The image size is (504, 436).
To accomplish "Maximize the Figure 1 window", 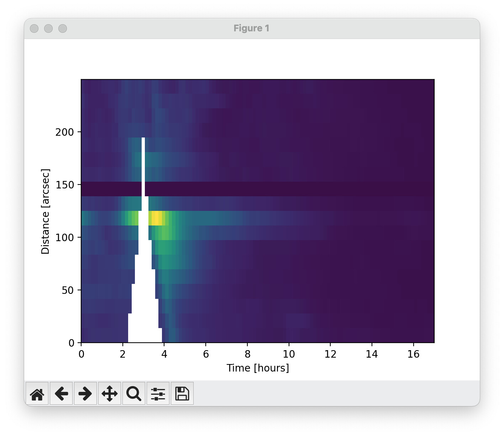I will tap(63, 28).
